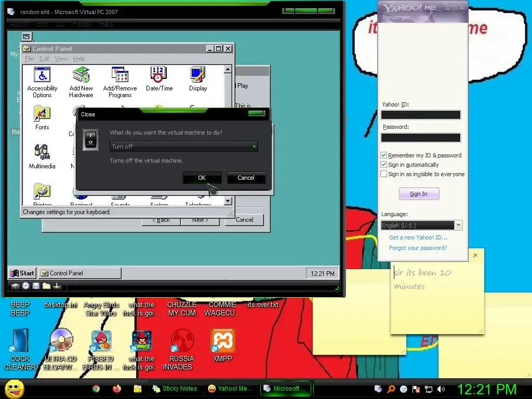Image resolution: width=532 pixels, height=399 pixels.
Task: Click Cancel in the background wizard window
Action: pyautogui.click(x=244, y=220)
